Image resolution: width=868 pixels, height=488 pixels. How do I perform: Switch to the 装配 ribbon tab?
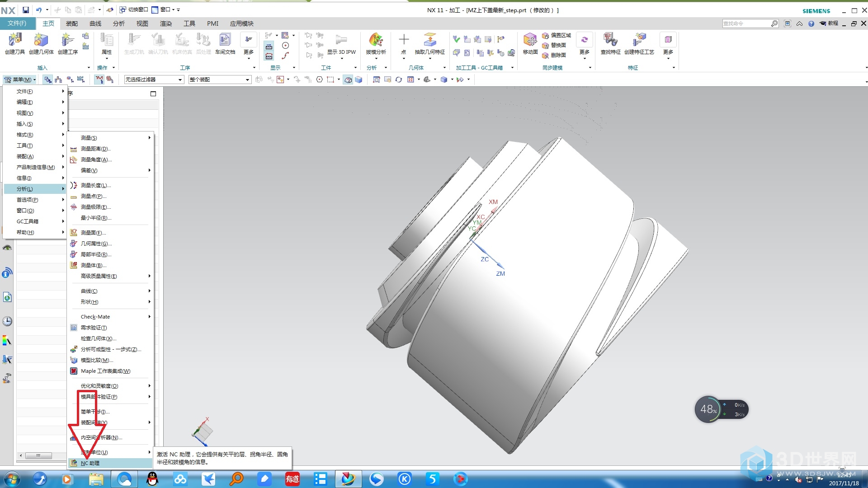point(72,23)
